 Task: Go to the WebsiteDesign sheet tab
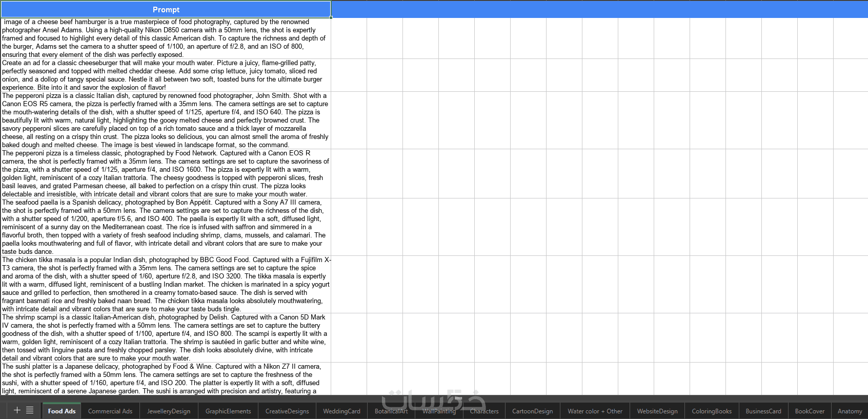pos(657,411)
